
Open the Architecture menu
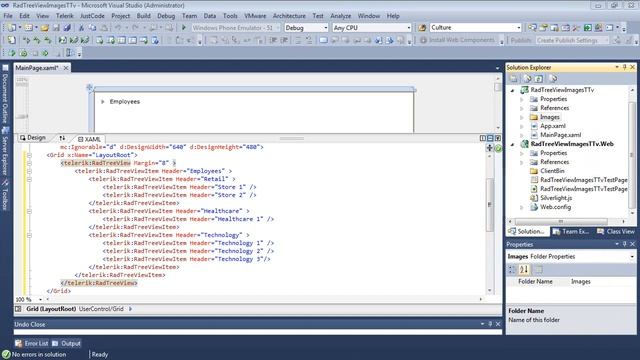pyautogui.click(x=289, y=16)
